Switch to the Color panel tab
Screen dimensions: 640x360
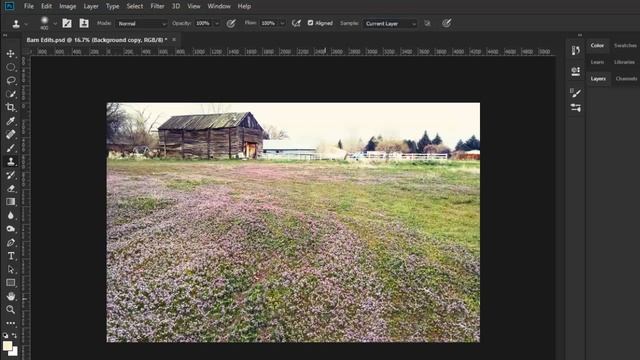click(597, 45)
